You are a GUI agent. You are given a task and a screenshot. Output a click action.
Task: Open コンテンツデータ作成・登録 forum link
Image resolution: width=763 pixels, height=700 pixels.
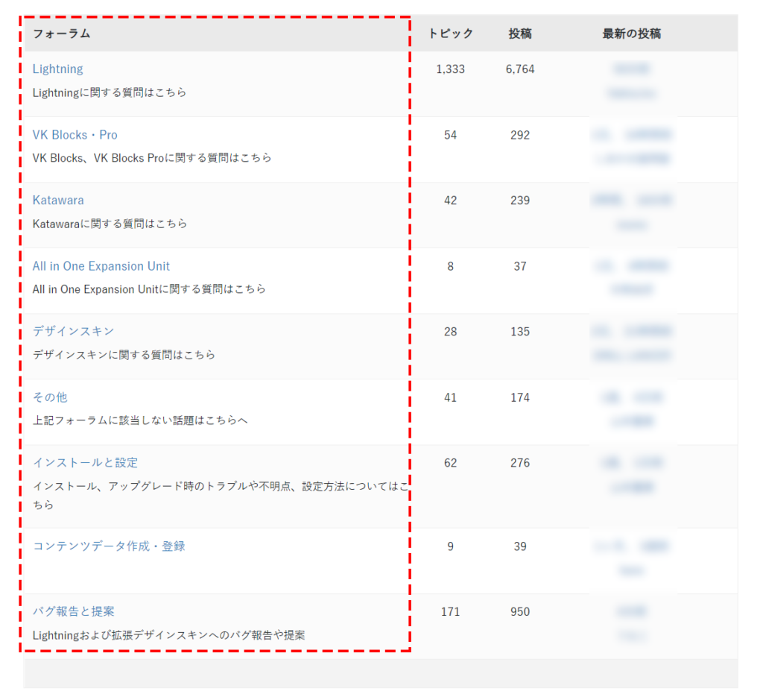pos(109,546)
